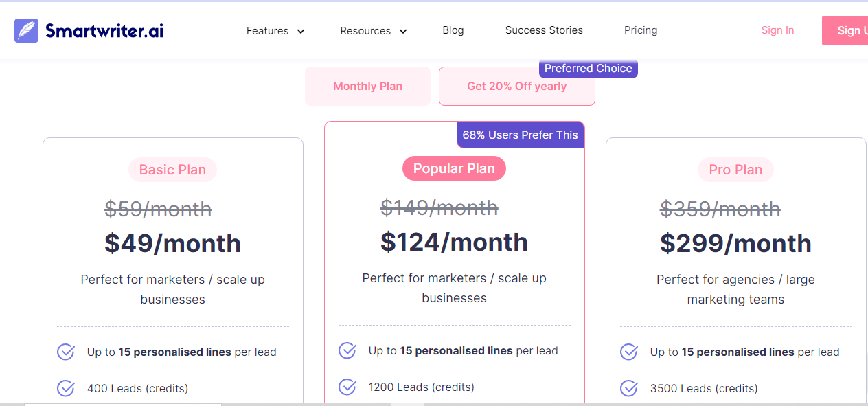The height and width of the screenshot is (406, 868).
Task: Open the Pricing page
Action: click(640, 30)
